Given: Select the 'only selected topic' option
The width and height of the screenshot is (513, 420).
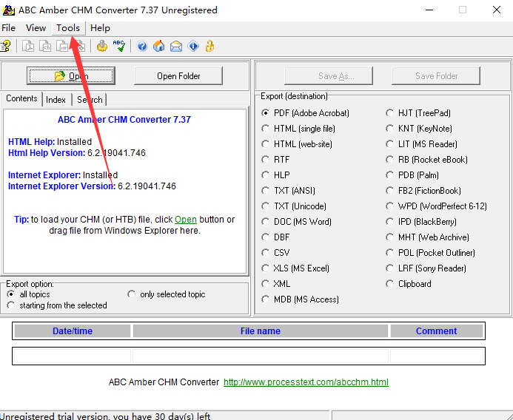Looking at the screenshot, I should (132, 294).
